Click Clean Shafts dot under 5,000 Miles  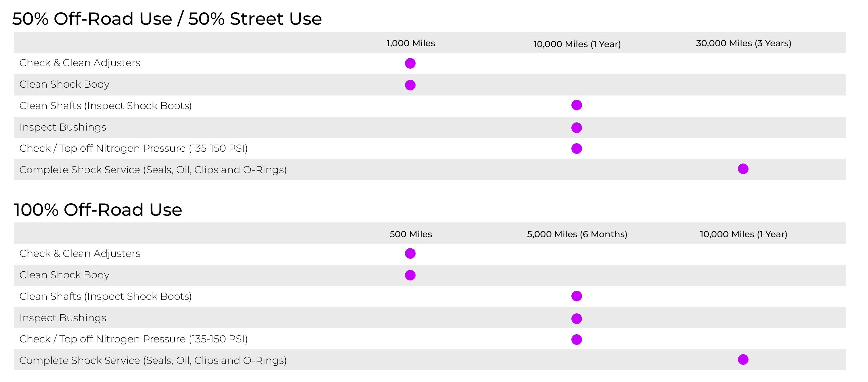coord(577,296)
